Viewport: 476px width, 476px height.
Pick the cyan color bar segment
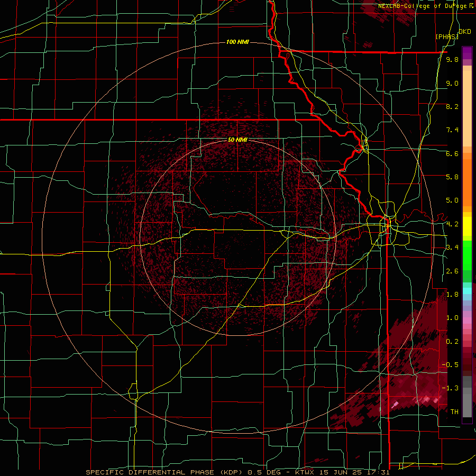tap(467, 291)
